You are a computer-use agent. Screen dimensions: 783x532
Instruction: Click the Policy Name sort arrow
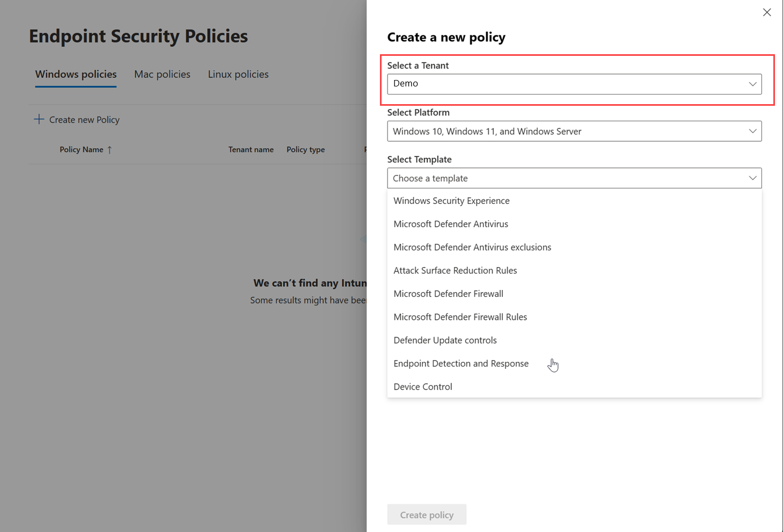109,150
